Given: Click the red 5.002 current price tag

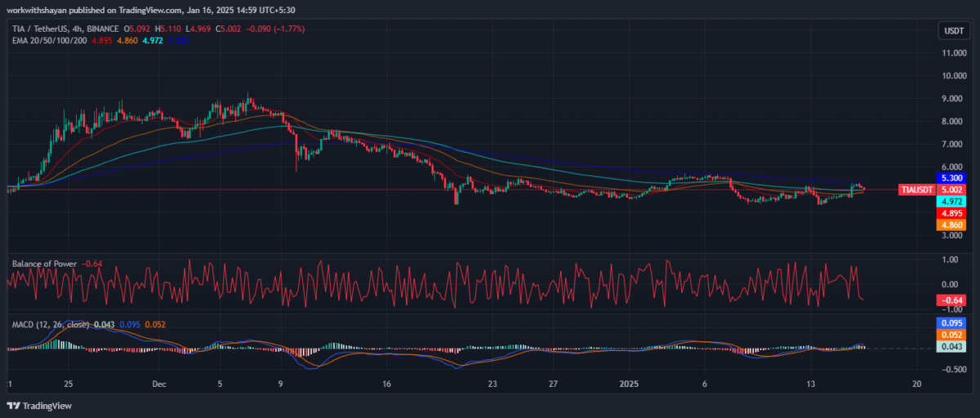Looking at the screenshot, I should pyautogui.click(x=952, y=189).
